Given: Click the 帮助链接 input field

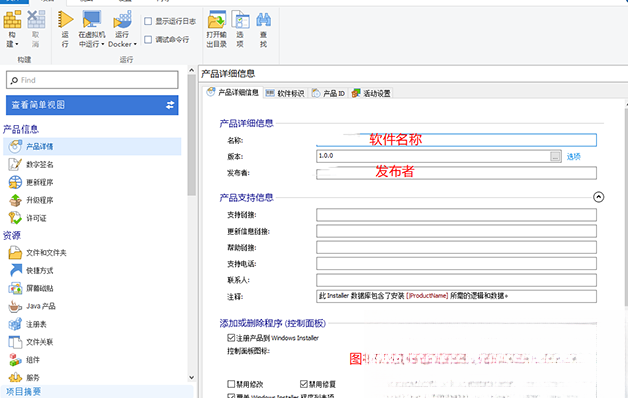Looking at the screenshot, I should click(456, 247).
